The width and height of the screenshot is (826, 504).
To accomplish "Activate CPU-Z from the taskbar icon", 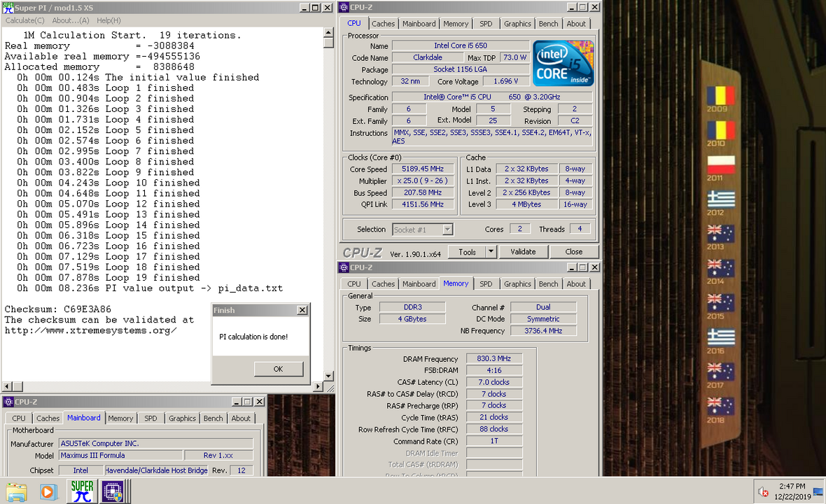I will pos(113,492).
